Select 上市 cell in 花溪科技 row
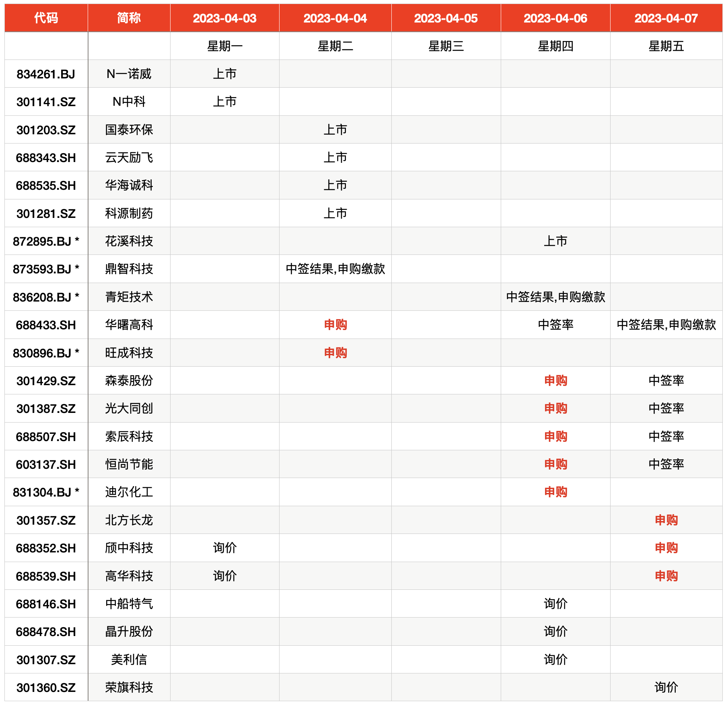728x706 pixels. coord(555,241)
